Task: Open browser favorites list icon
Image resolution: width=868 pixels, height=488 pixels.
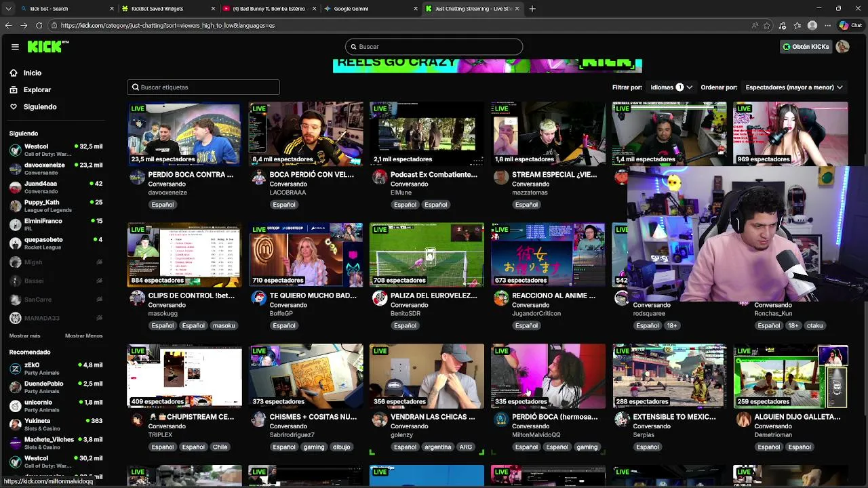Action: click(x=797, y=25)
